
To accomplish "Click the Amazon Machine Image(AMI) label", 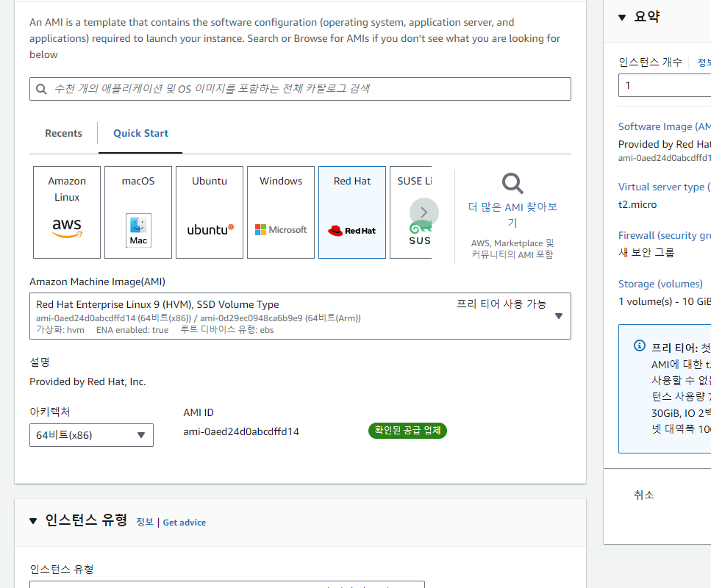I will 98,282.
